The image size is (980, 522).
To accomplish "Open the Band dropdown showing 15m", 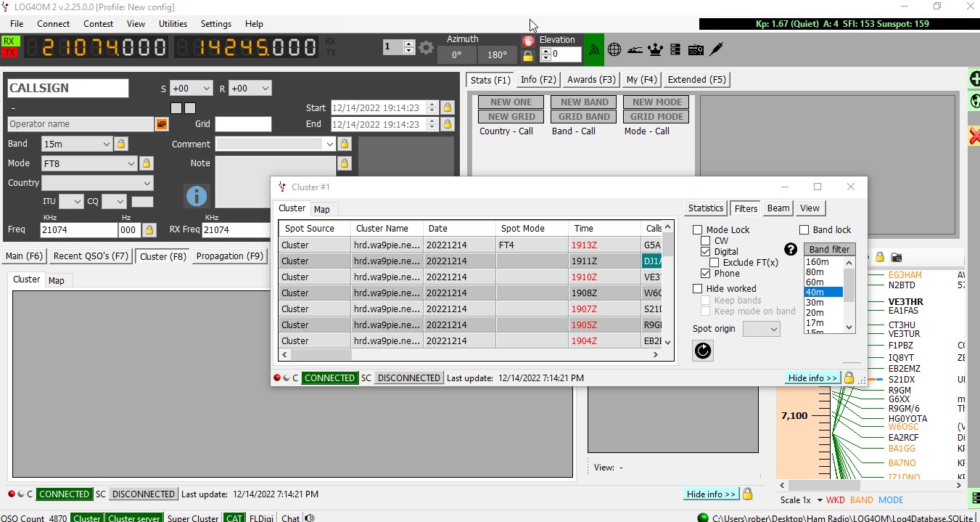I will 76,144.
